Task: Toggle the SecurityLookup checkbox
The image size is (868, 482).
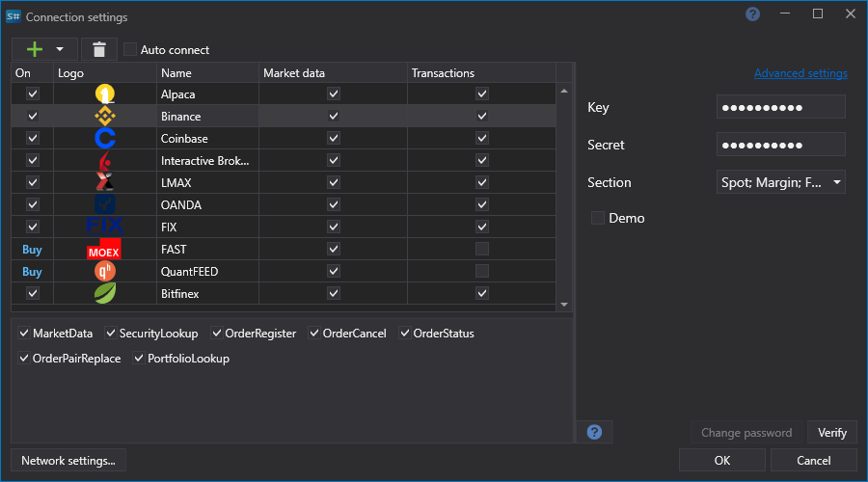Action: tap(111, 334)
